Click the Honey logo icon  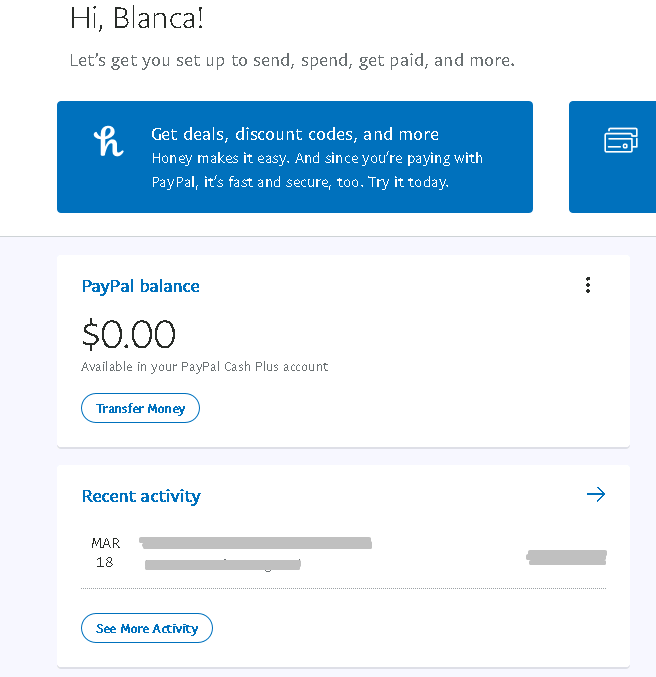[108, 142]
